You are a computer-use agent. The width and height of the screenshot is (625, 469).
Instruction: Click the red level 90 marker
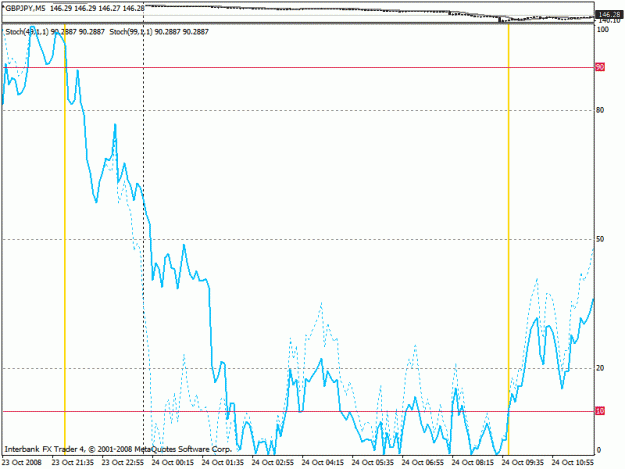600,67
